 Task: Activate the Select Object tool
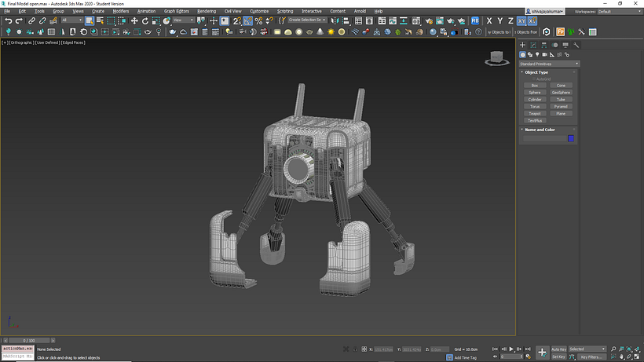coord(89,20)
